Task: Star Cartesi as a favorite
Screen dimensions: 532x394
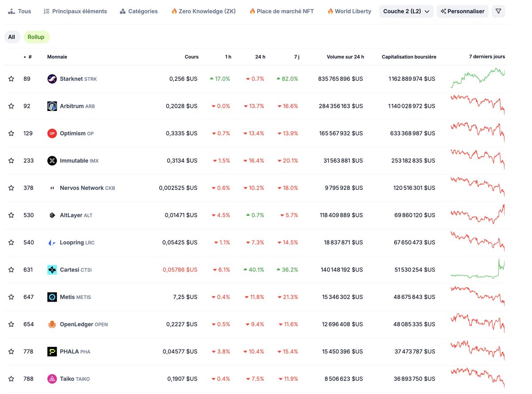Action: (x=11, y=270)
